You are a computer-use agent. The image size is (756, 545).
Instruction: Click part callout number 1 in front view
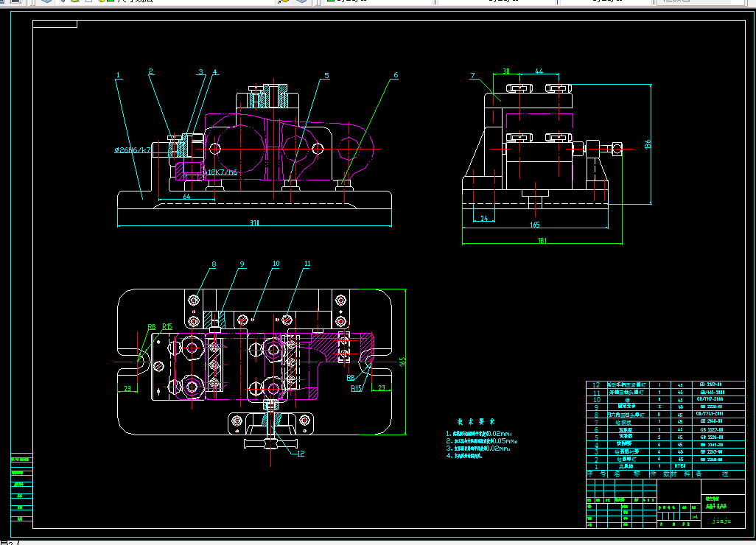click(x=118, y=75)
